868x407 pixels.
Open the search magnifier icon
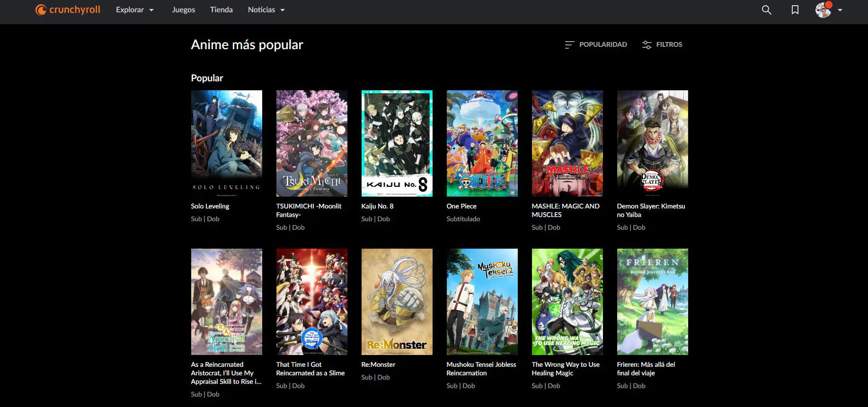point(767,10)
